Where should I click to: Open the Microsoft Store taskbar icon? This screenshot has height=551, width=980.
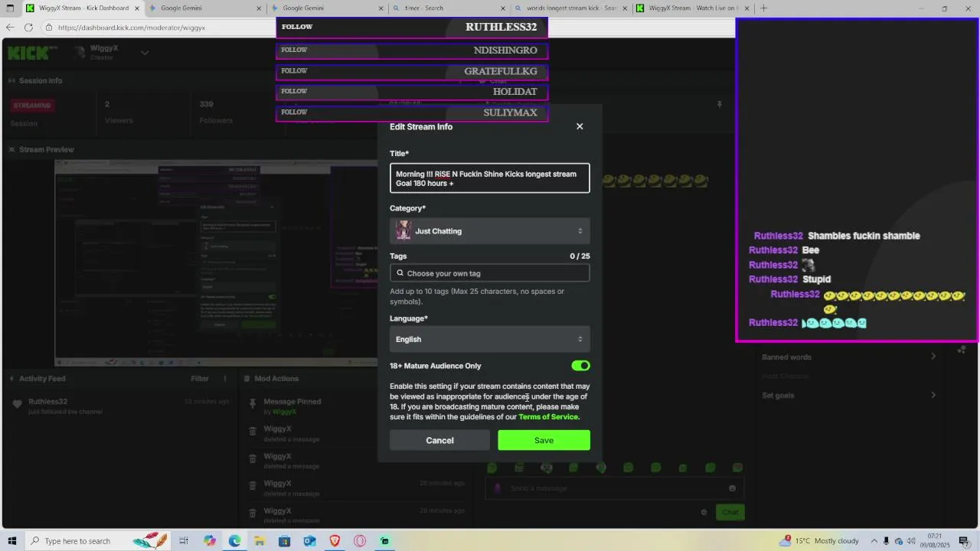284,541
